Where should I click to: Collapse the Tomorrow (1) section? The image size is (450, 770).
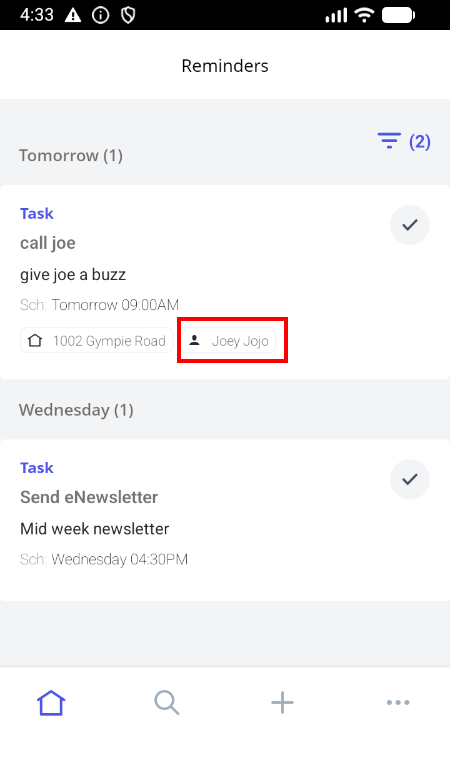pos(71,156)
